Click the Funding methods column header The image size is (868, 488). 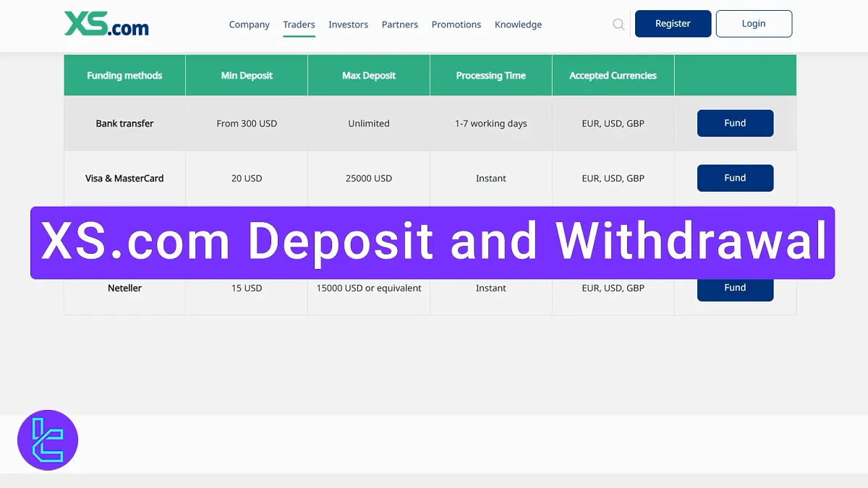click(x=124, y=74)
